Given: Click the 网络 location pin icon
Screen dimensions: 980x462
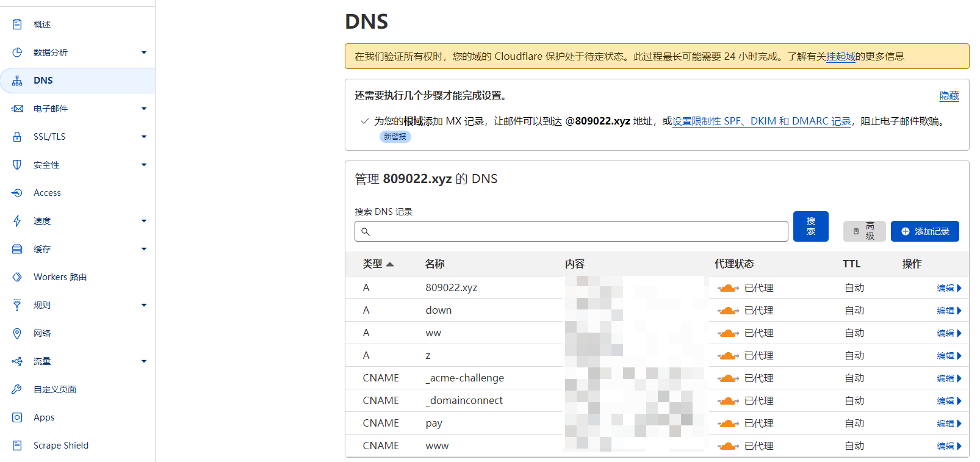Looking at the screenshot, I should click(17, 333).
